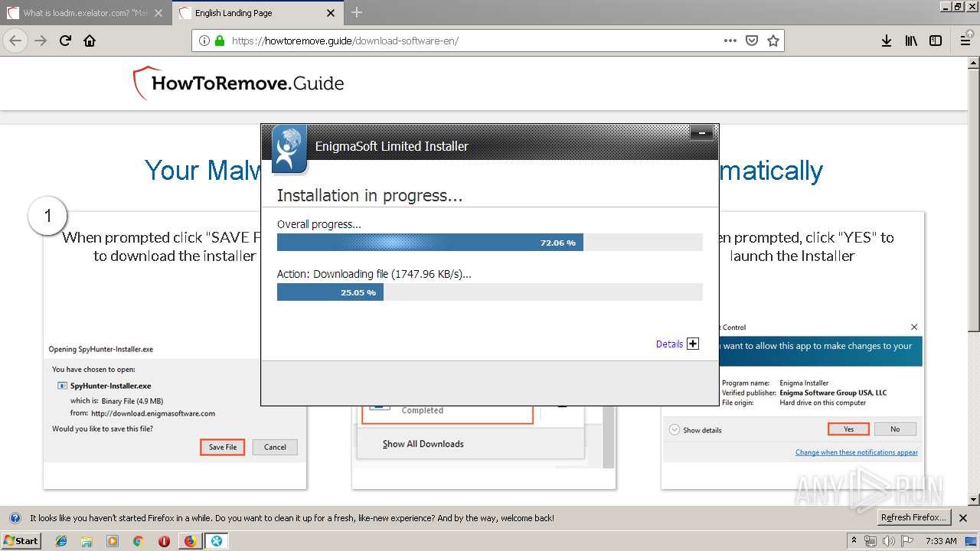
Task: Show site information icon in address bar
Action: click(x=204, y=41)
